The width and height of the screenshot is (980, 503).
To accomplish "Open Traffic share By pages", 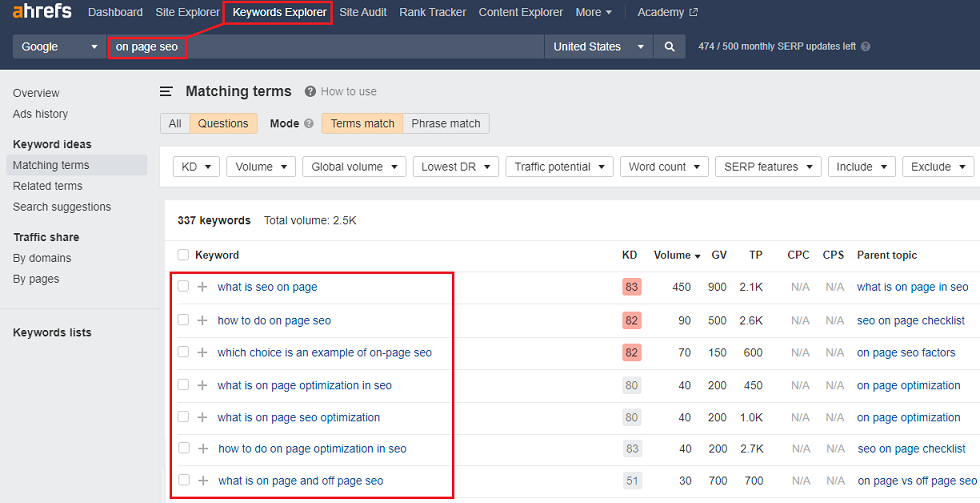I will (36, 279).
